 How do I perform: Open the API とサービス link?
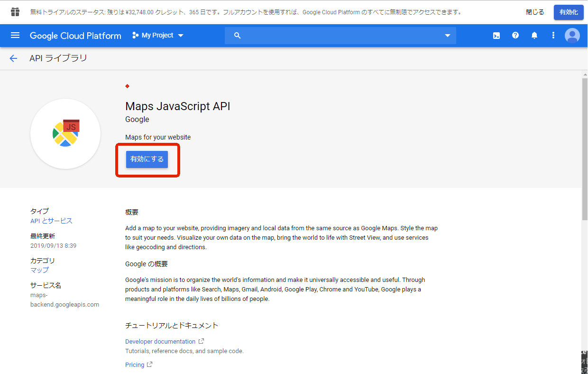coord(51,221)
